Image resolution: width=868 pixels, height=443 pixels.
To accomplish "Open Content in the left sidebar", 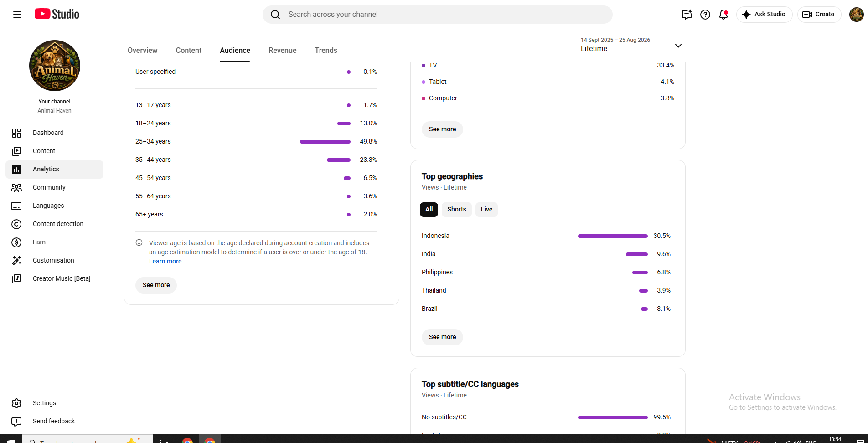I will (x=55, y=151).
